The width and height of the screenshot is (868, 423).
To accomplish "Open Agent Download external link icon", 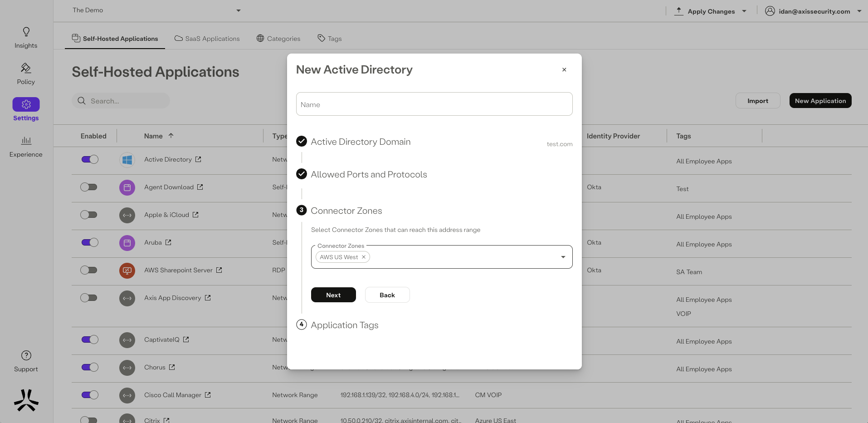I will (x=200, y=187).
